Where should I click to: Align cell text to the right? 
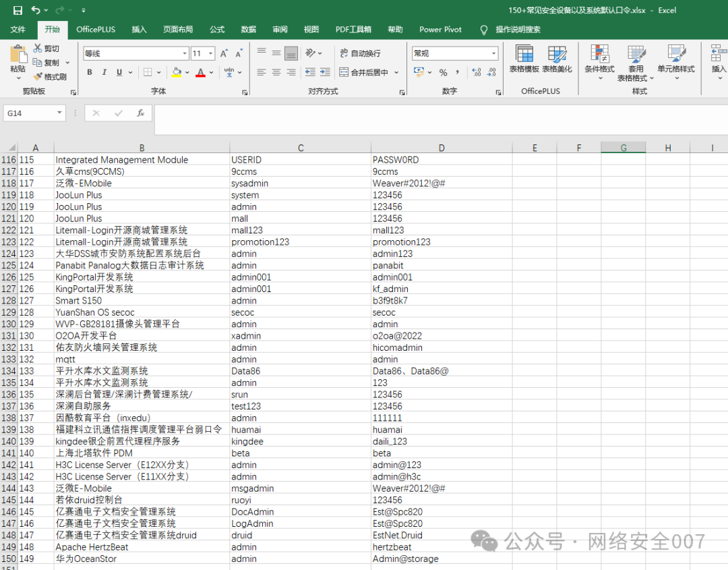[291, 72]
